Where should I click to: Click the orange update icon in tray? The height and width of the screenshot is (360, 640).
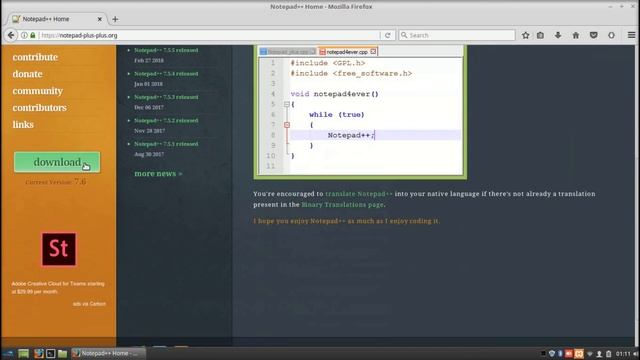tap(579, 354)
